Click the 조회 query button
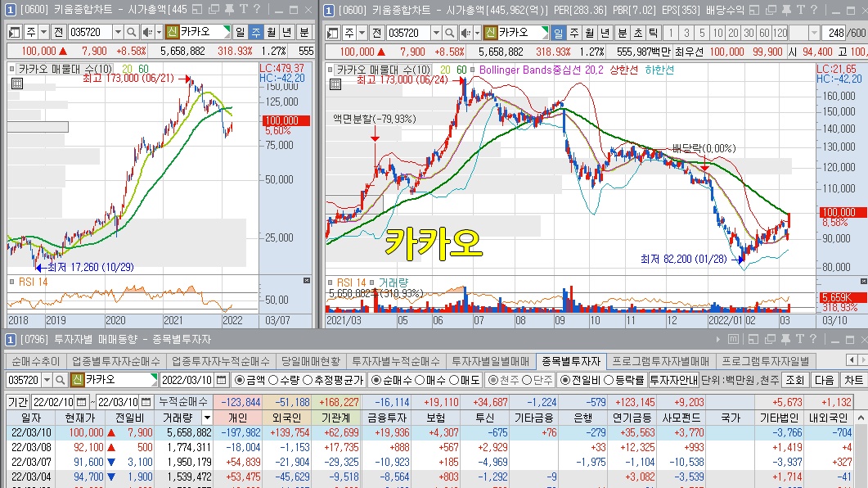Screen dimensions: 868x488 [x=794, y=380]
